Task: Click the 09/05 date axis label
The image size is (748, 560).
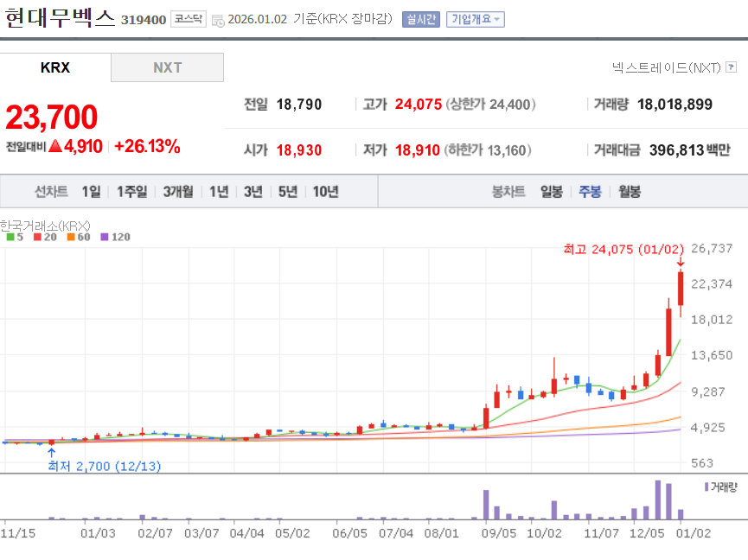Action: [x=498, y=533]
